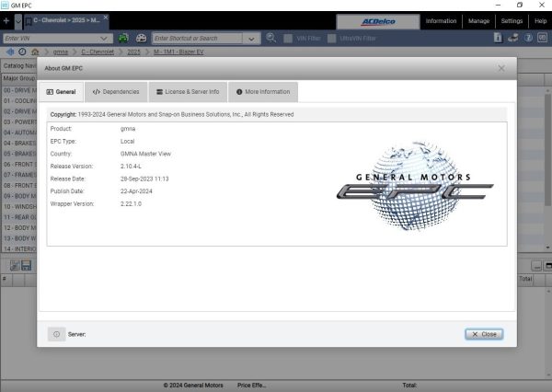Screen dimensions: 552x392
Task: Select 00 - DRIVE major group row
Action: coord(19,90)
